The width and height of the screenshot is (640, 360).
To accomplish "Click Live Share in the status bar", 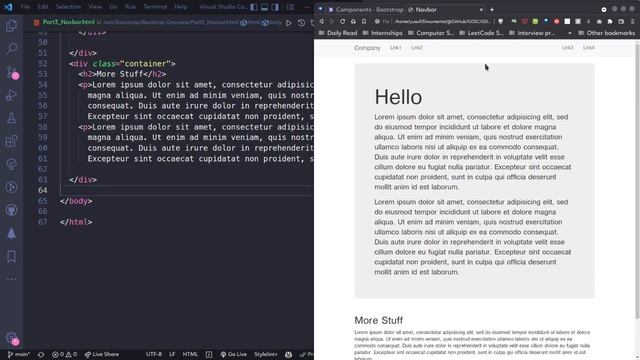I will point(102,354).
